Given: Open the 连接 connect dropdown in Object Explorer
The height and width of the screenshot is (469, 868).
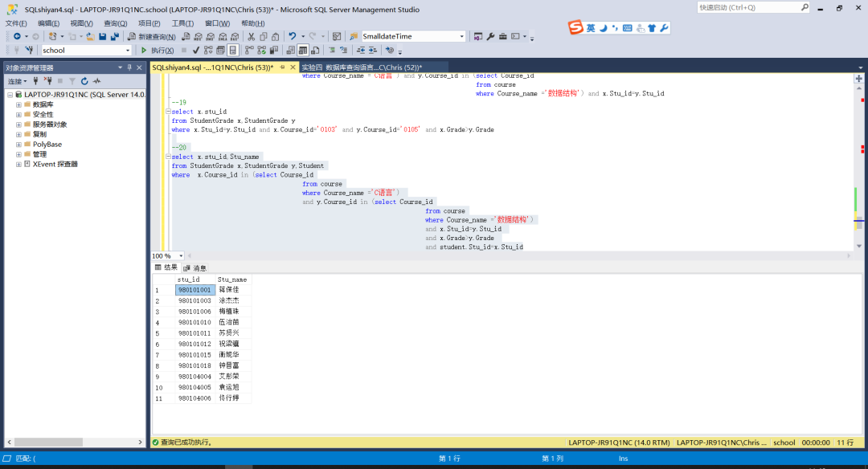Looking at the screenshot, I should pos(17,81).
